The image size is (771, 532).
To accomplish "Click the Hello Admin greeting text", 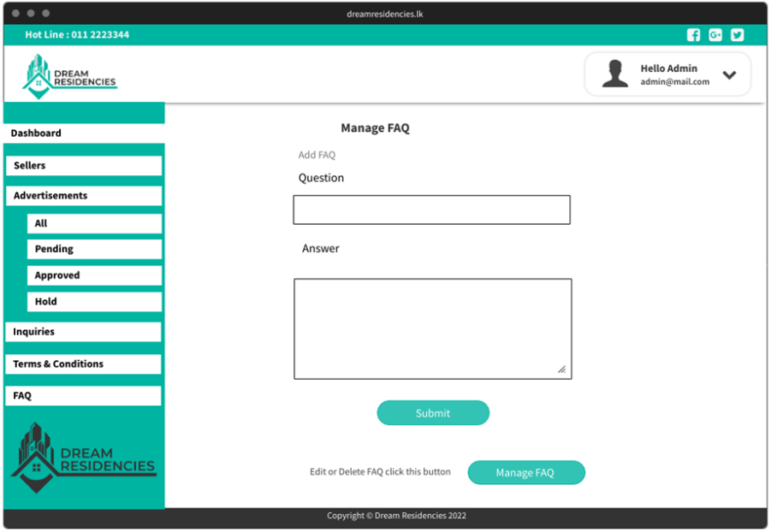I will (668, 68).
